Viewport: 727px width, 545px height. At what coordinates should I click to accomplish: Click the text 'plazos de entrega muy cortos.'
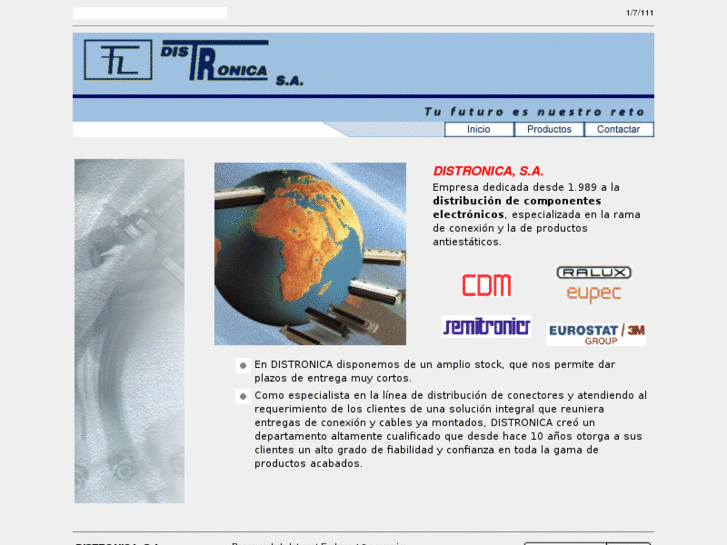pos(333,378)
